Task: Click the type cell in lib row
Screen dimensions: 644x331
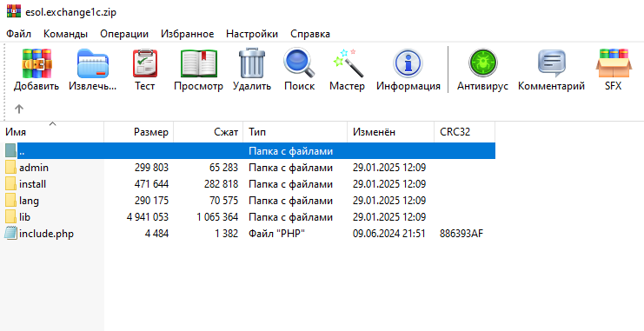Action: click(290, 217)
